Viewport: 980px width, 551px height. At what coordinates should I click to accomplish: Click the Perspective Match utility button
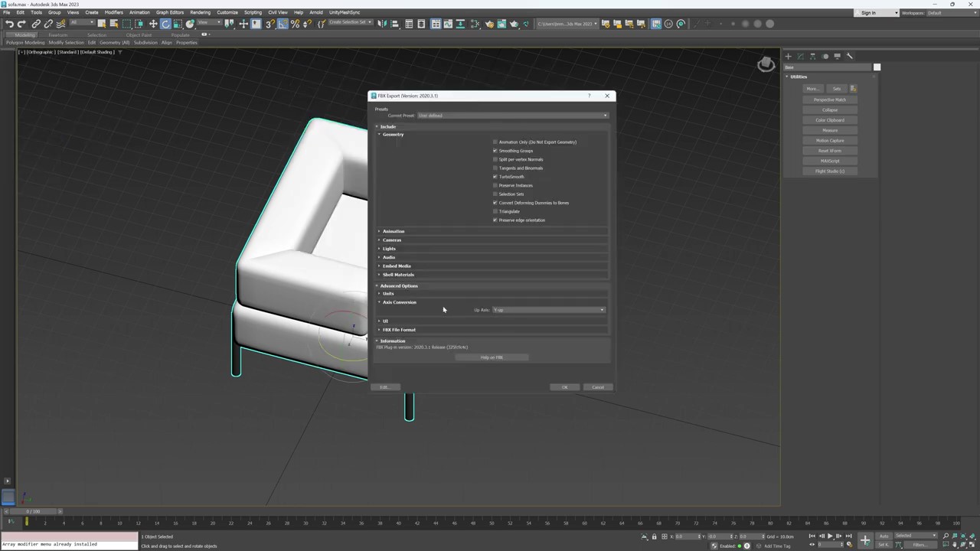830,99
